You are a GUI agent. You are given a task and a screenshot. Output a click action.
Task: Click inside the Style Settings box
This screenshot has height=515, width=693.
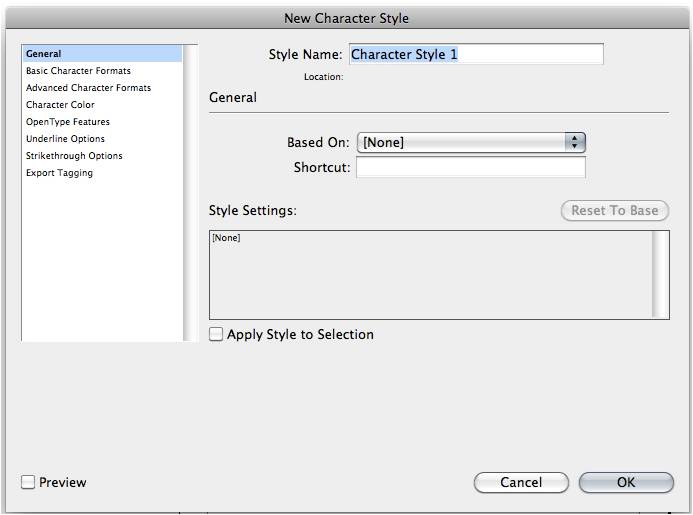click(x=431, y=275)
